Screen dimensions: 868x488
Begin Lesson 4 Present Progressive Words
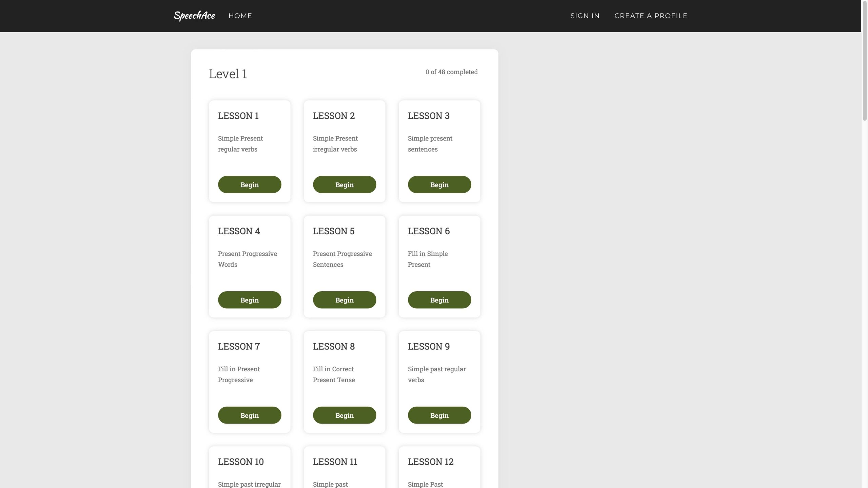249,300
